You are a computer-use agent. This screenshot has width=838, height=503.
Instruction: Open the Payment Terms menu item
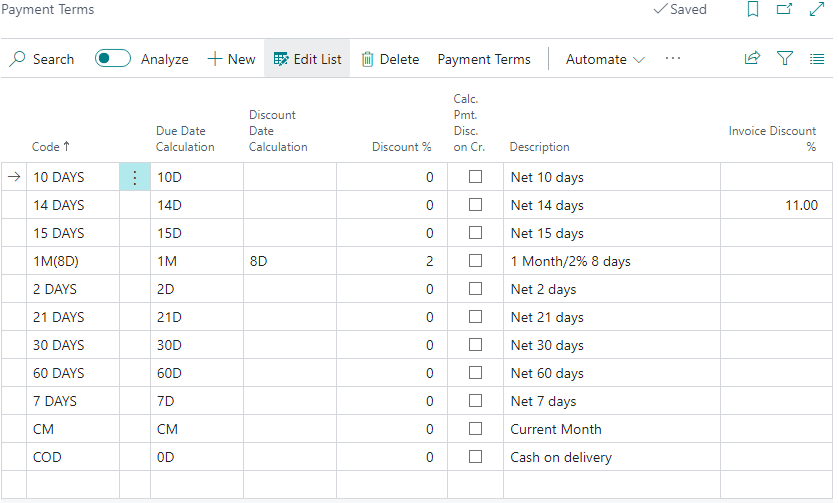point(484,59)
